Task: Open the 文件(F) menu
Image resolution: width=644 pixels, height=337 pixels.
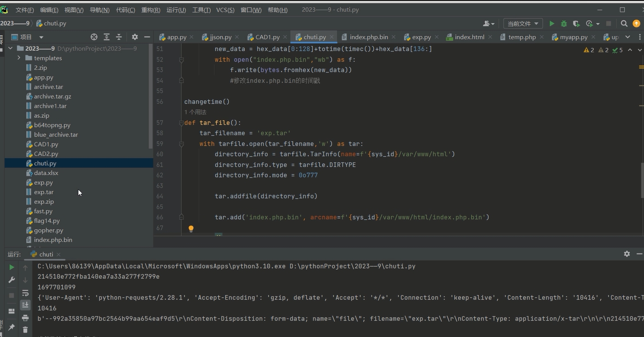Action: point(25,10)
